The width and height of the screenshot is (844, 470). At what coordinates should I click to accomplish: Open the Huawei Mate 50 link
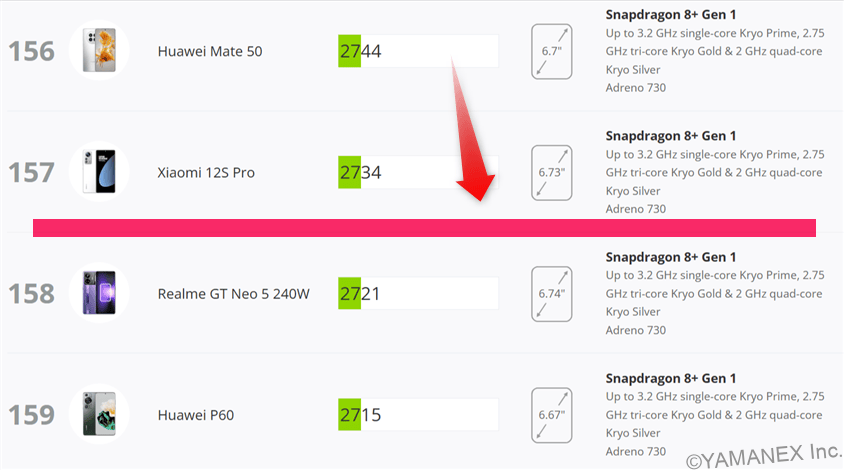coord(210,51)
